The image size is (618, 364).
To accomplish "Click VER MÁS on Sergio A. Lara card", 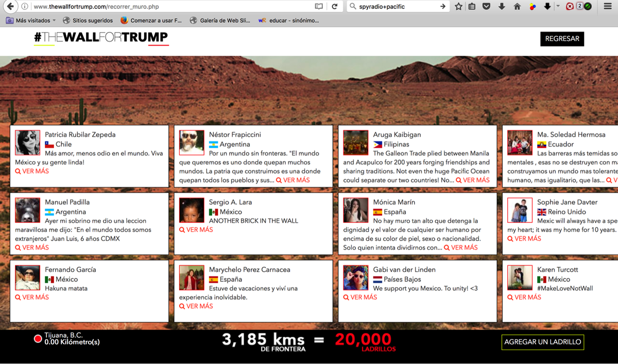I will 196,230.
